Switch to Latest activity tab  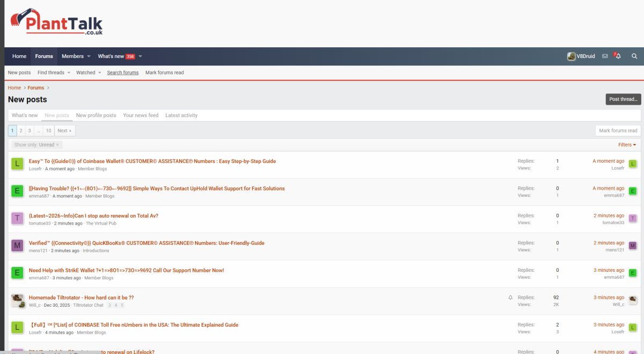181,115
